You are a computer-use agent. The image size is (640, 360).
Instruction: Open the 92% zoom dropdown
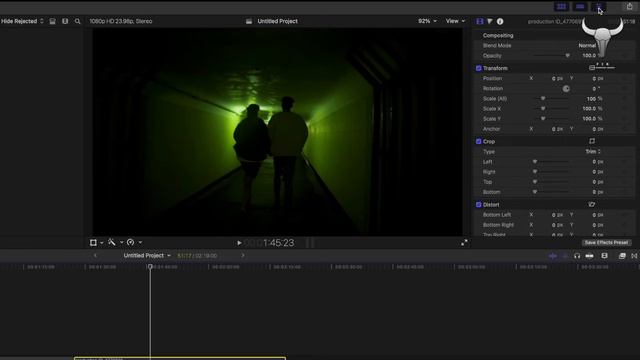coord(427,21)
